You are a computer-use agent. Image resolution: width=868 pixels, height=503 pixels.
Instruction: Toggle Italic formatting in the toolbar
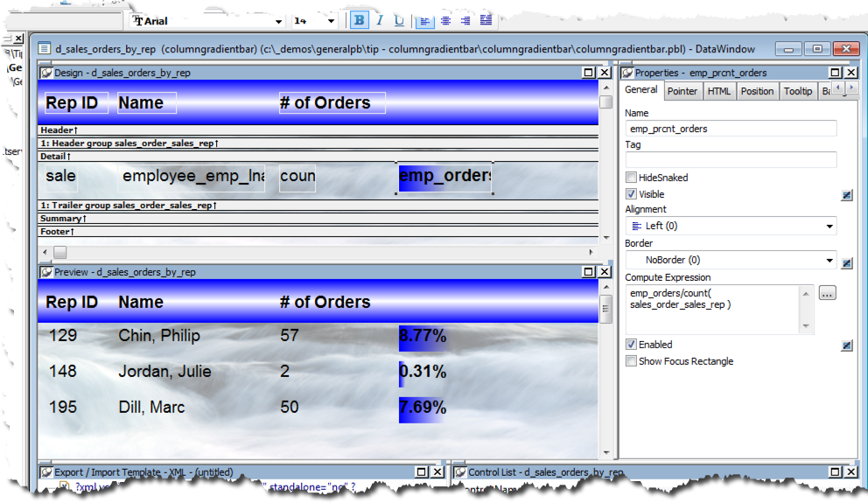point(379,20)
